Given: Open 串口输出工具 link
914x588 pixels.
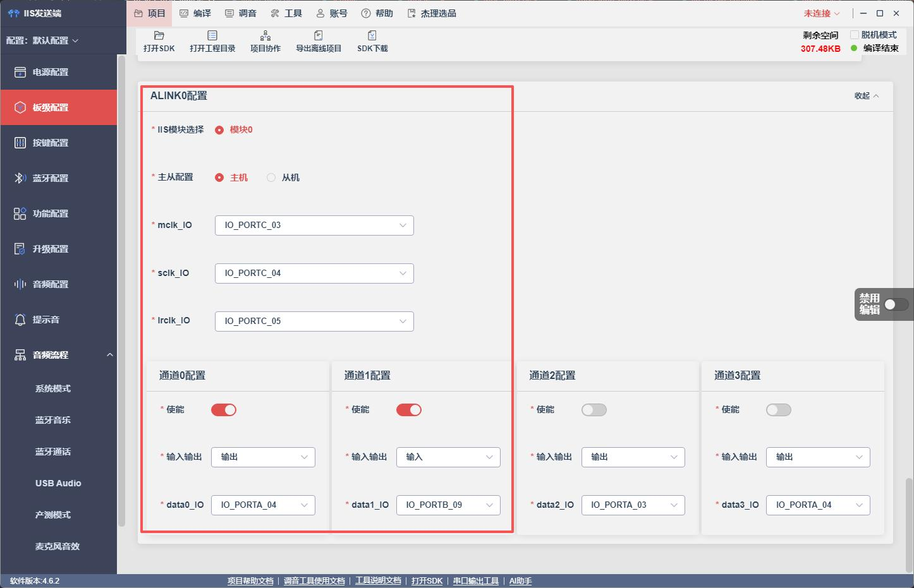Looking at the screenshot, I should pyautogui.click(x=476, y=581).
